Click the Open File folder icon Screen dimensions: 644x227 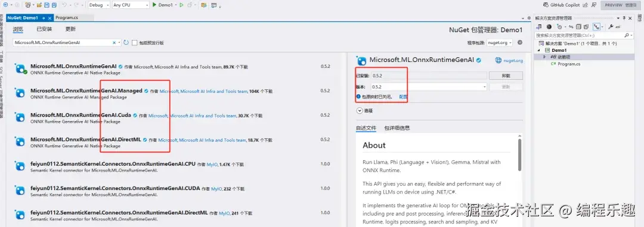(39, 5)
